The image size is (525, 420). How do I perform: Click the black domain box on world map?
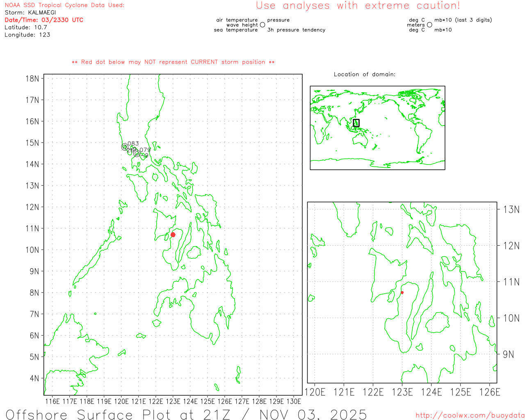[356, 123]
